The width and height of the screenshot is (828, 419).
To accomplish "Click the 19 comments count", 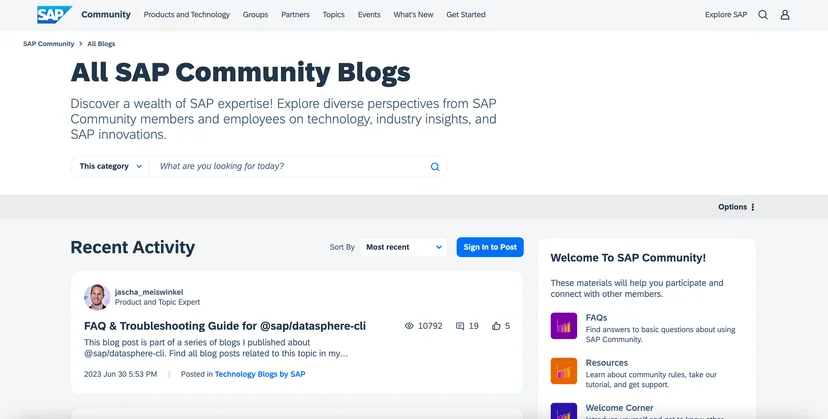I will [x=474, y=326].
